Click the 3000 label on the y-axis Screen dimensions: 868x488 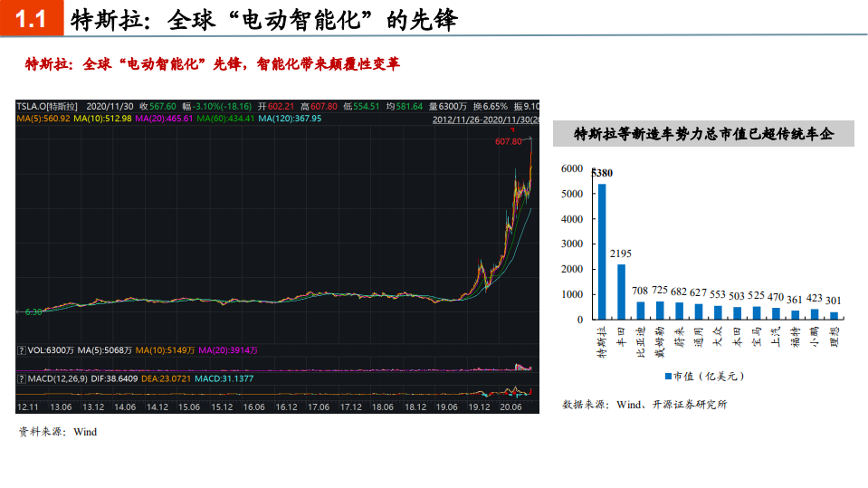coord(572,244)
